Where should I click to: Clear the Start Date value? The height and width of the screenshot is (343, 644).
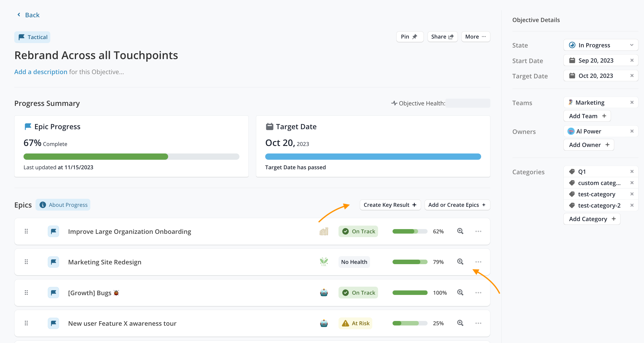click(x=632, y=60)
